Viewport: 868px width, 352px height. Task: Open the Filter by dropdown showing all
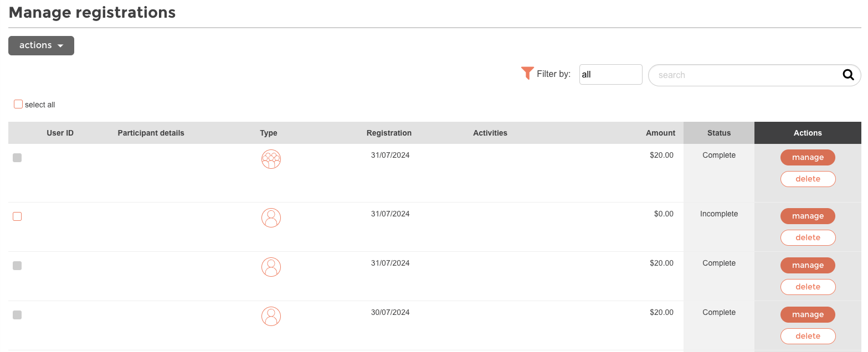click(610, 75)
